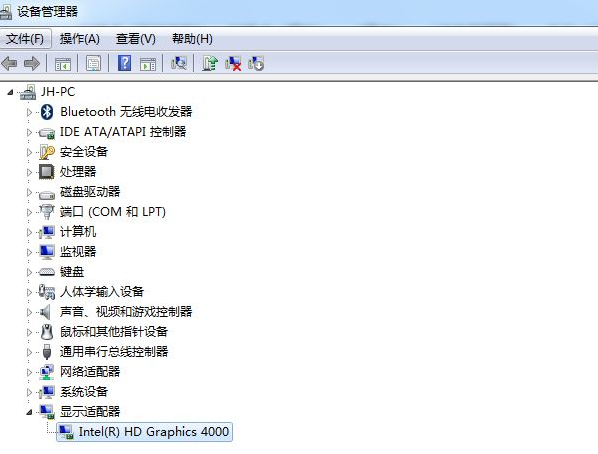Expand the IDE ATA/ATAPI 控制器 node
The width and height of the screenshot is (598, 454).
[29, 132]
